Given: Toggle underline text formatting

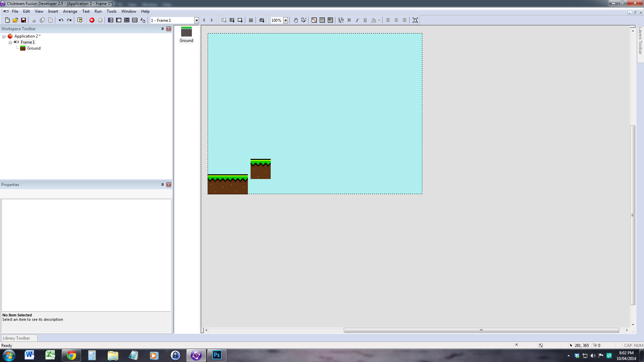Looking at the screenshot, I should pos(365,20).
